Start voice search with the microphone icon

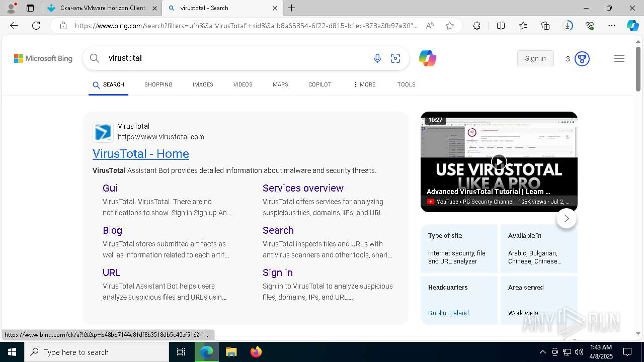377,58
